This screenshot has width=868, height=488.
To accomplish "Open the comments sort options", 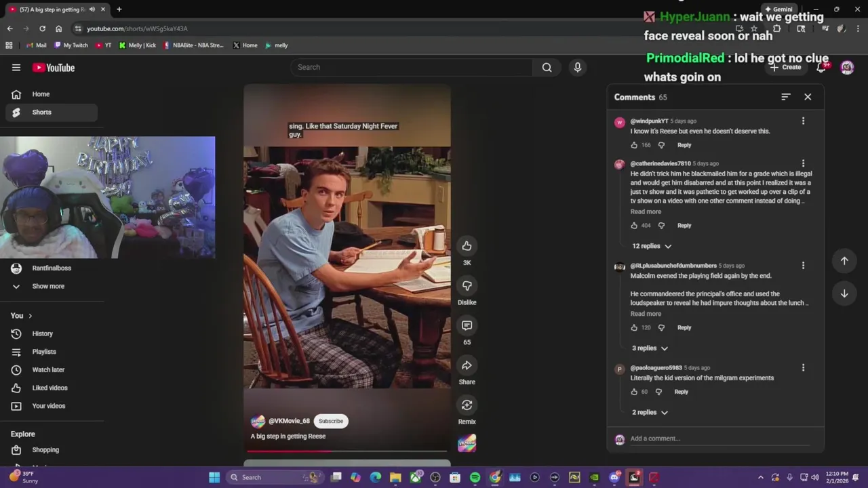I will click(x=785, y=97).
